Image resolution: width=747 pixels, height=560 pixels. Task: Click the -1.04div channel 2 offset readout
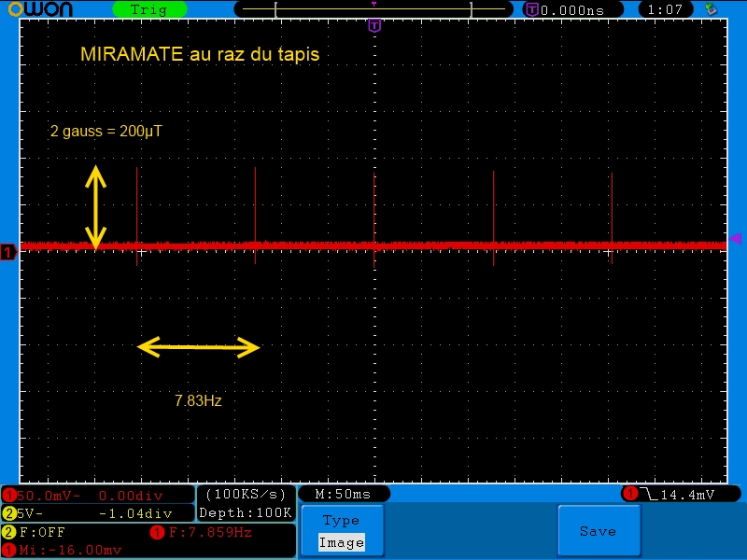pyautogui.click(x=135, y=513)
